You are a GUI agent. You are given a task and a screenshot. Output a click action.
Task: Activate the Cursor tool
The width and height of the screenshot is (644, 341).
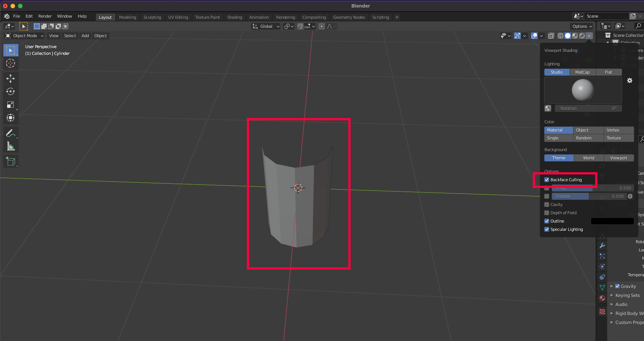(x=11, y=63)
